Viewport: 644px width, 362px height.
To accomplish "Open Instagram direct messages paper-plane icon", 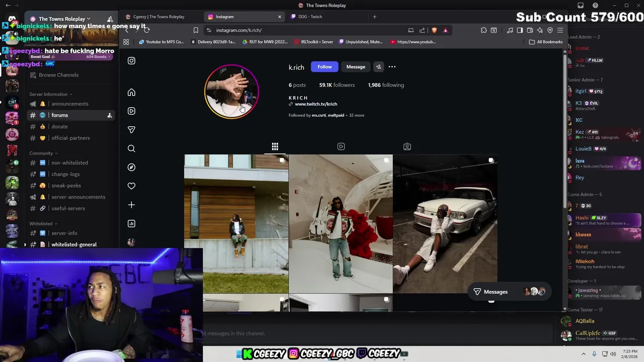I will (x=131, y=130).
